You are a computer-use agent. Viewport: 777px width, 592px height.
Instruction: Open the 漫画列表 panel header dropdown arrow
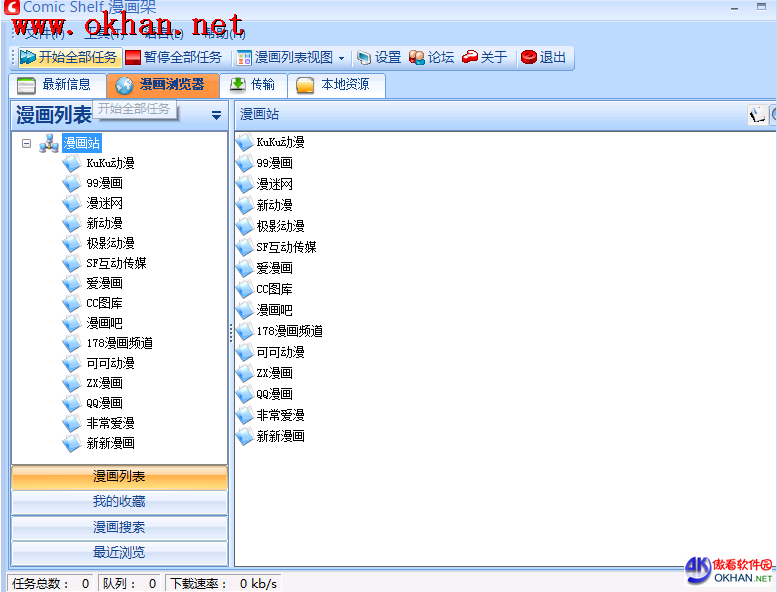(216, 115)
